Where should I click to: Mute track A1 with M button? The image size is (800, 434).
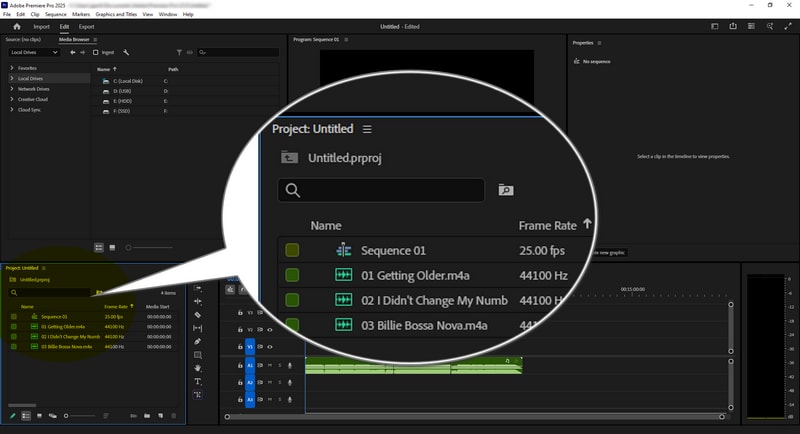coord(270,366)
